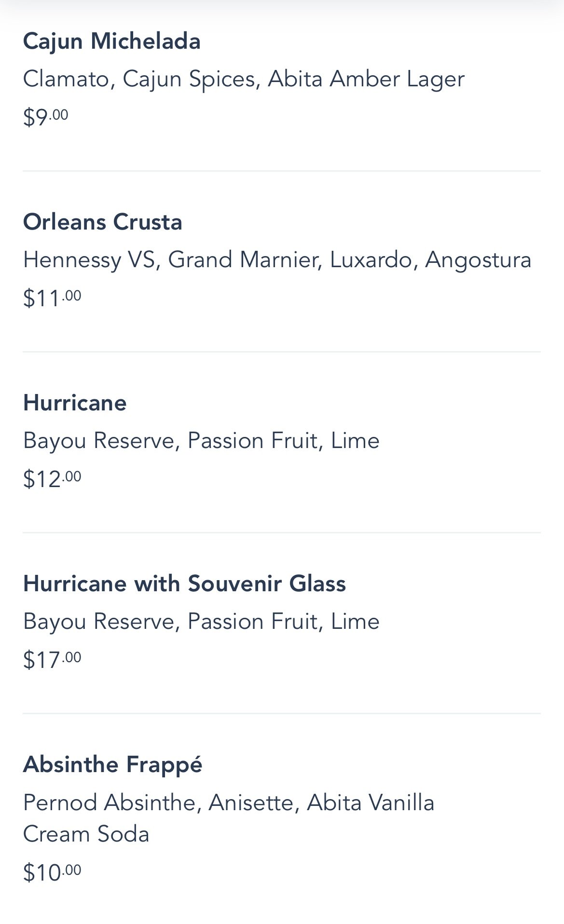Open the Absinthe Frappé item
The image size is (564, 924).
pos(112,765)
